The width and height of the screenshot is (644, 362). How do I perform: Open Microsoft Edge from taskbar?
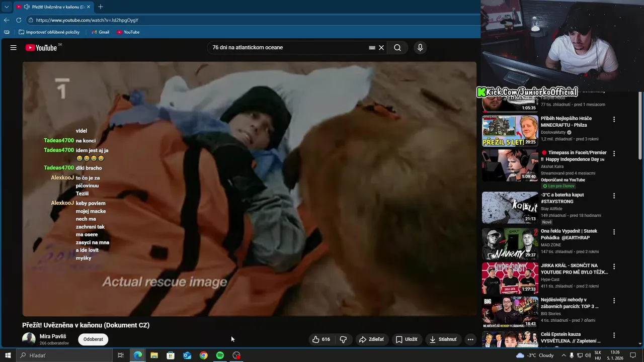click(x=137, y=355)
